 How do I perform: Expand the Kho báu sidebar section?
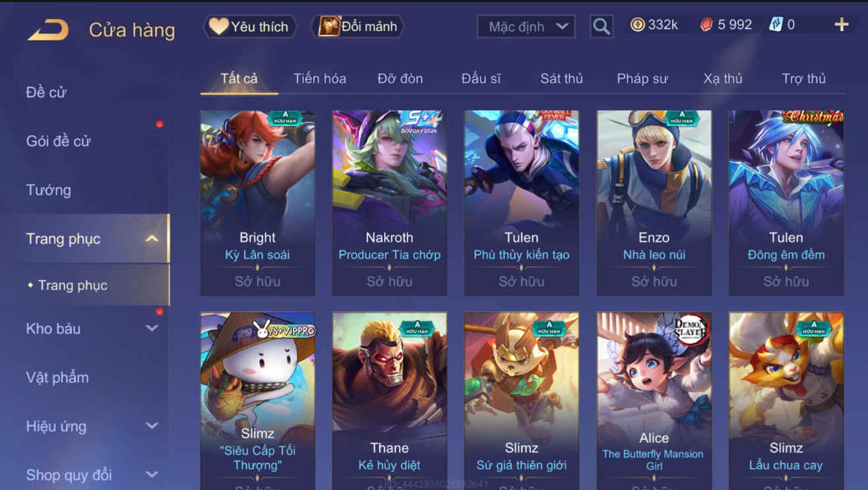click(x=152, y=328)
